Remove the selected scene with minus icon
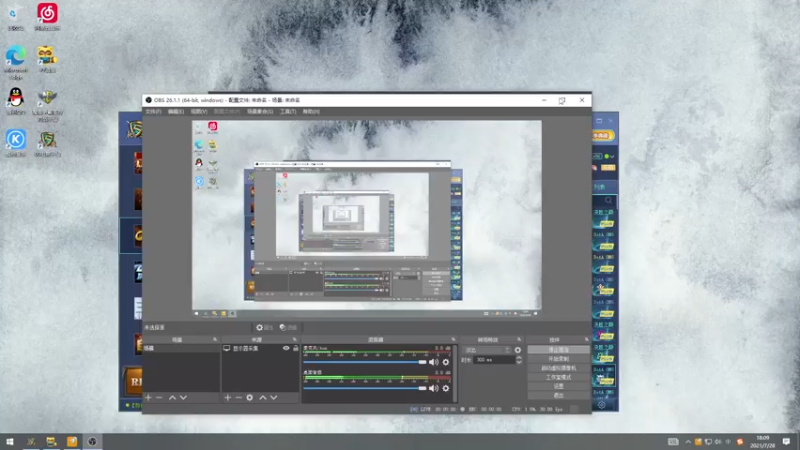Image resolution: width=800 pixels, height=450 pixels. coord(159,397)
